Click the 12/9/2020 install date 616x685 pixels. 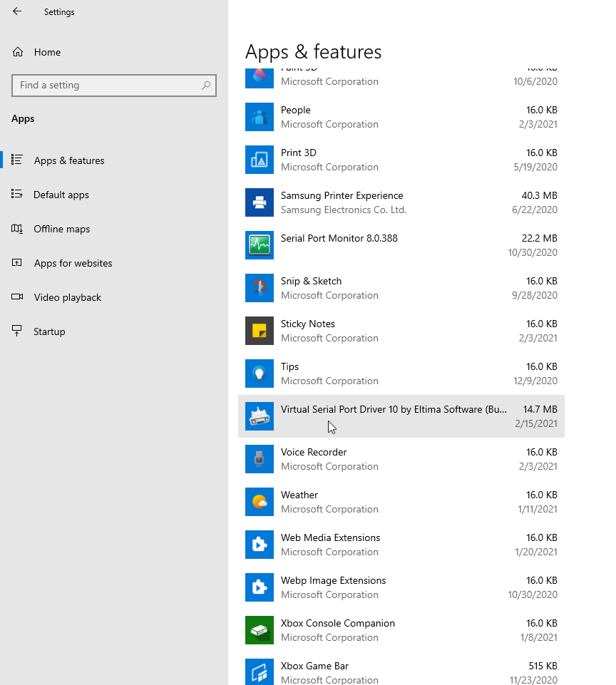coord(535,381)
